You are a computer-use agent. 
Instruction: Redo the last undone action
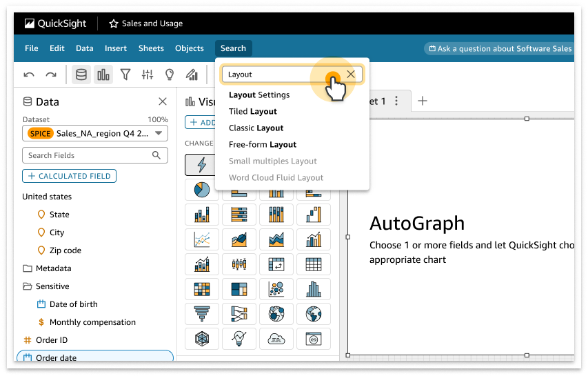click(51, 75)
